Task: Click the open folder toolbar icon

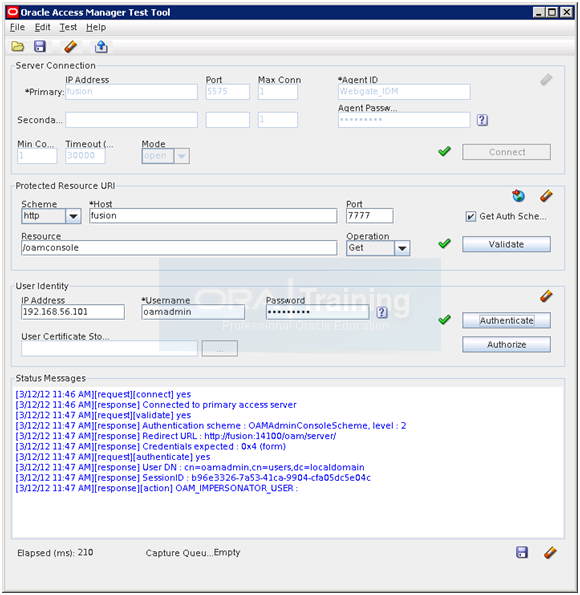Action: (x=17, y=47)
